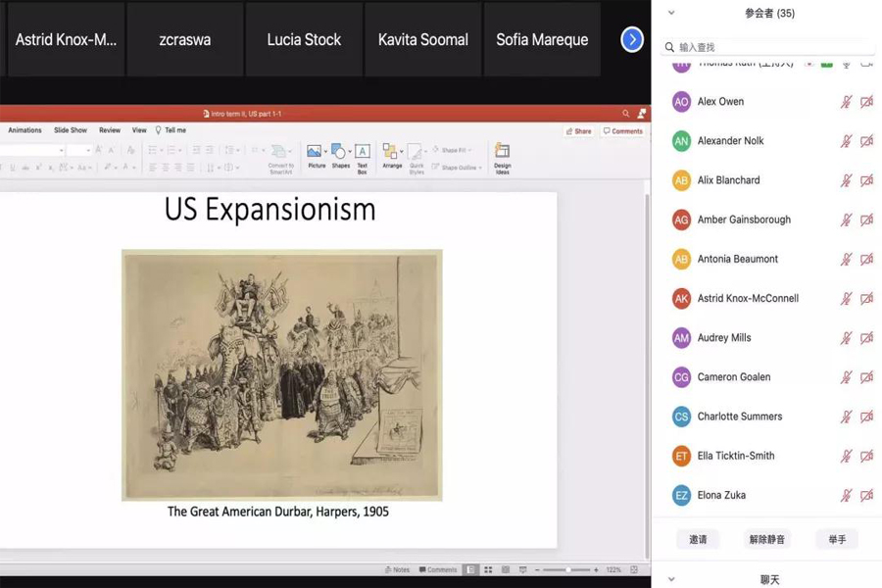Toggle Alix Blanchard's camera-off icon

pos(866,180)
